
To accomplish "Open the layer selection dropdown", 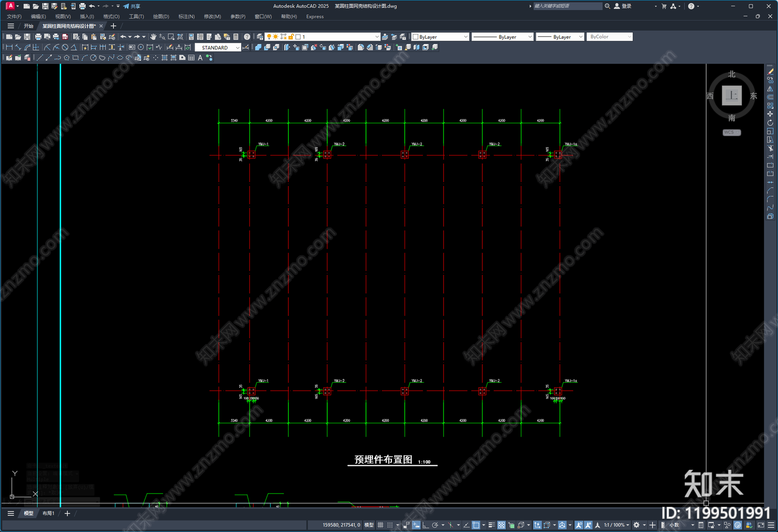I will click(x=377, y=37).
